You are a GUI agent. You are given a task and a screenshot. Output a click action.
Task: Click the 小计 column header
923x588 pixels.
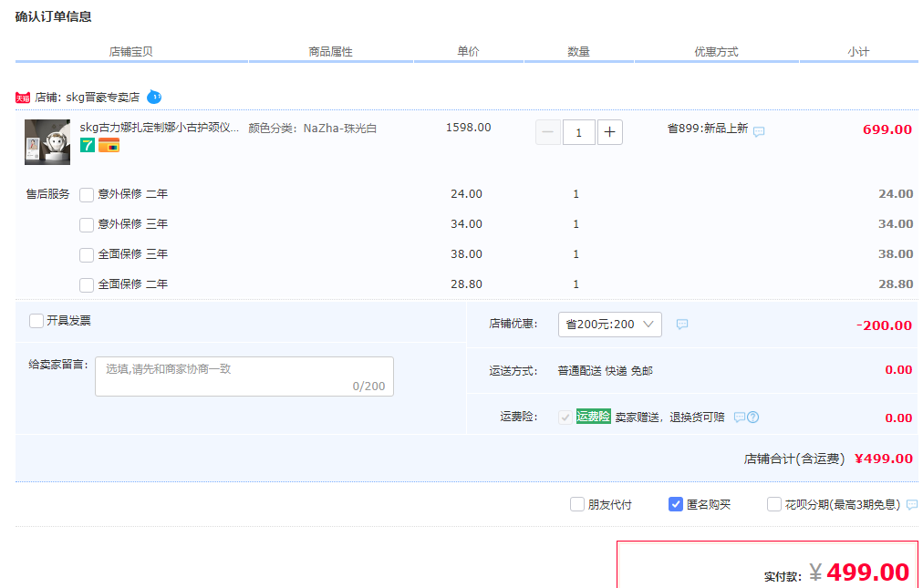coord(858,52)
